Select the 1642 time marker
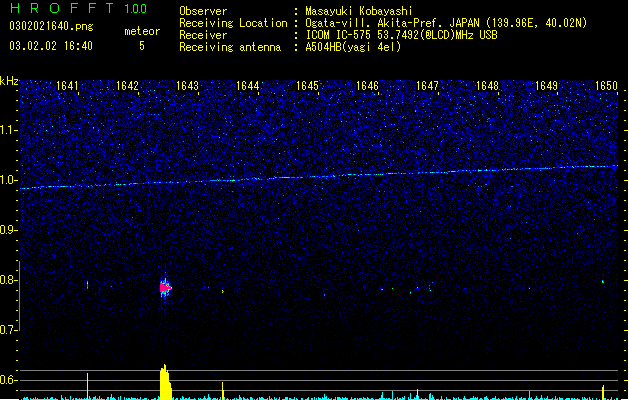 click(x=127, y=86)
